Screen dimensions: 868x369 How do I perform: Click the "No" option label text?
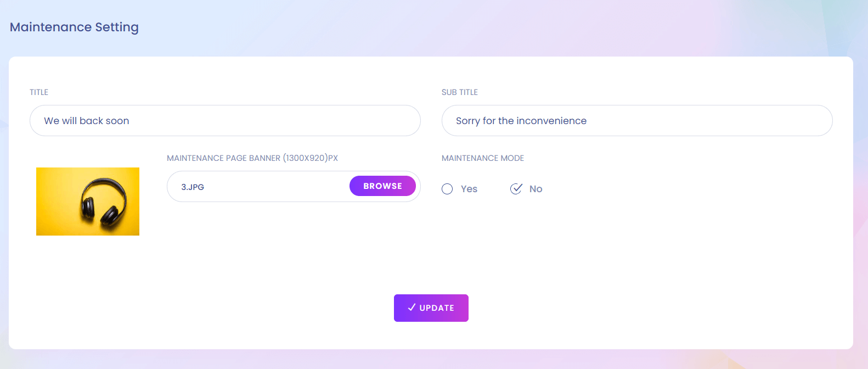click(536, 189)
